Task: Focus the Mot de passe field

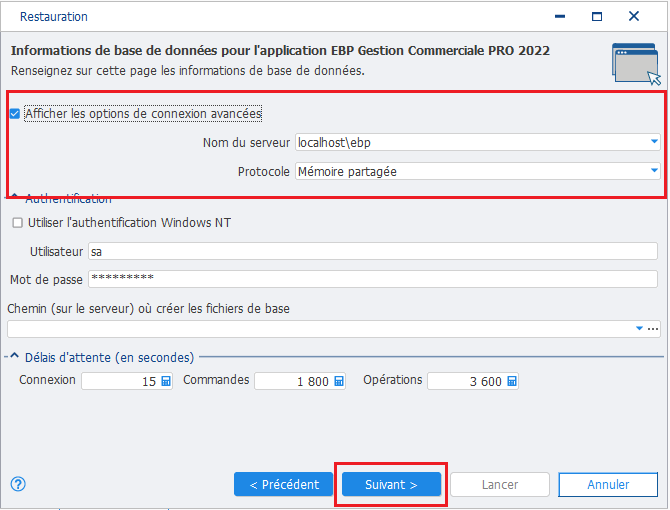Action: [x=373, y=279]
